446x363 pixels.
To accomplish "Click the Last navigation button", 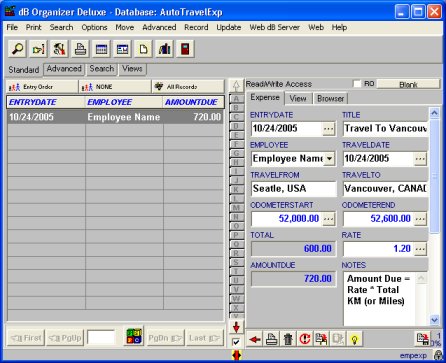I will click(x=204, y=338).
